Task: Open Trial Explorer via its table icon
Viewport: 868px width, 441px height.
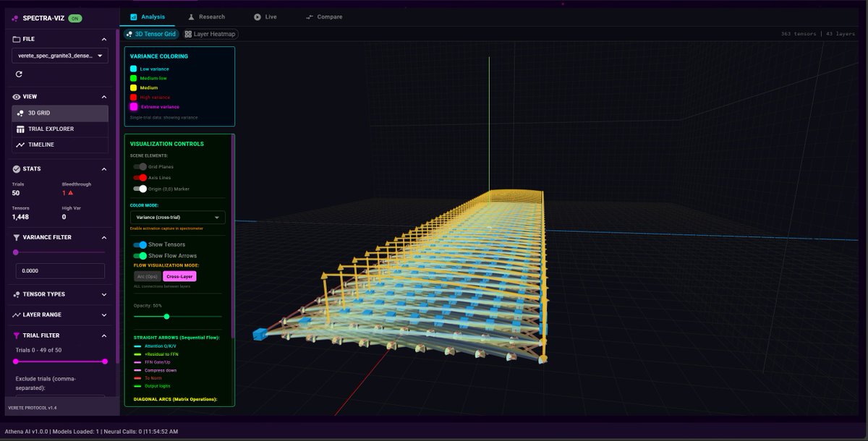Action: [20, 129]
